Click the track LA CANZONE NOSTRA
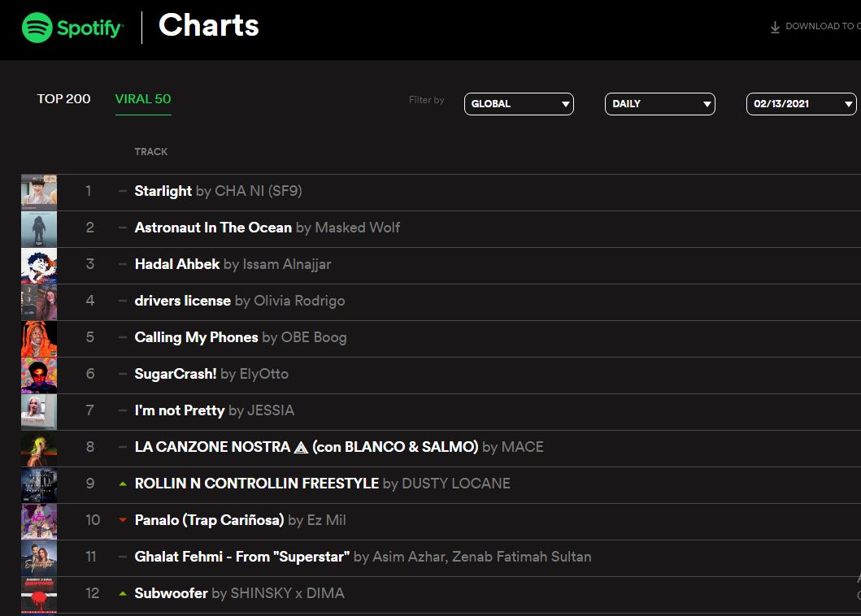861x616 pixels. (307, 447)
